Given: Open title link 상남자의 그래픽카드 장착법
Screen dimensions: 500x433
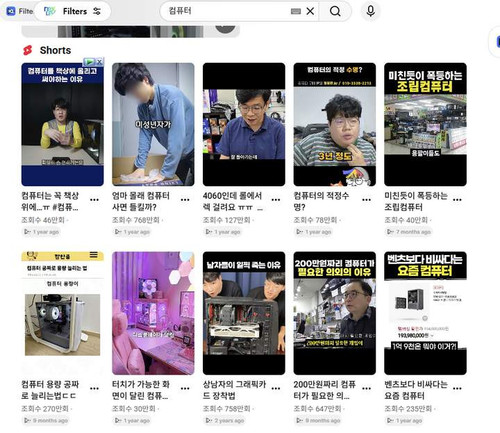Looking at the screenshot, I should tap(234, 390).
